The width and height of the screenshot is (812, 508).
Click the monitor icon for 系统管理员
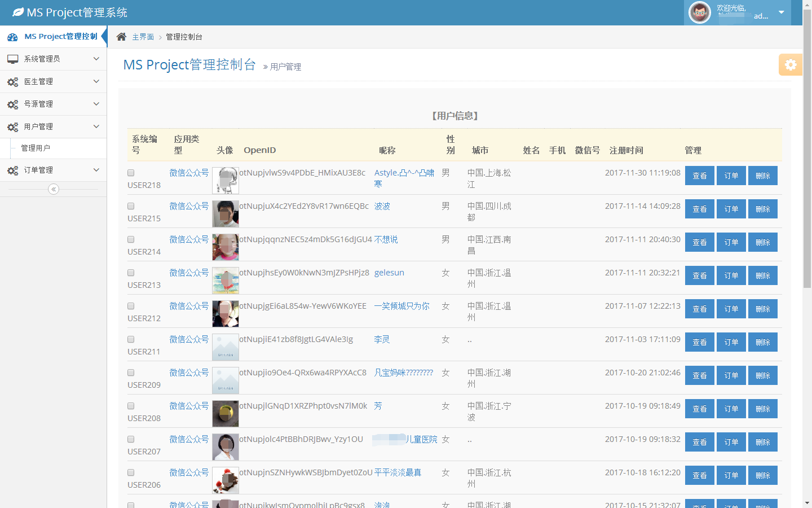pos(12,59)
